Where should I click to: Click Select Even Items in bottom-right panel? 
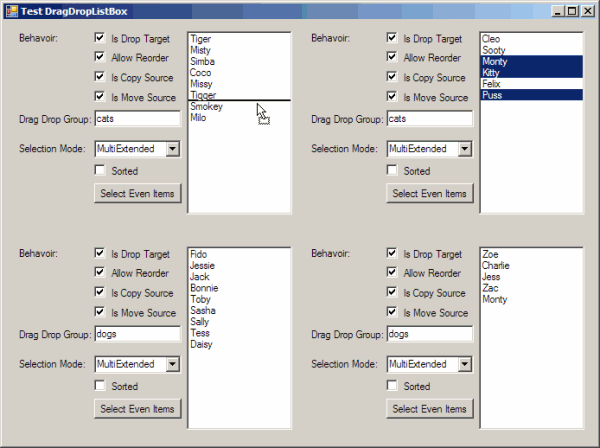point(429,408)
